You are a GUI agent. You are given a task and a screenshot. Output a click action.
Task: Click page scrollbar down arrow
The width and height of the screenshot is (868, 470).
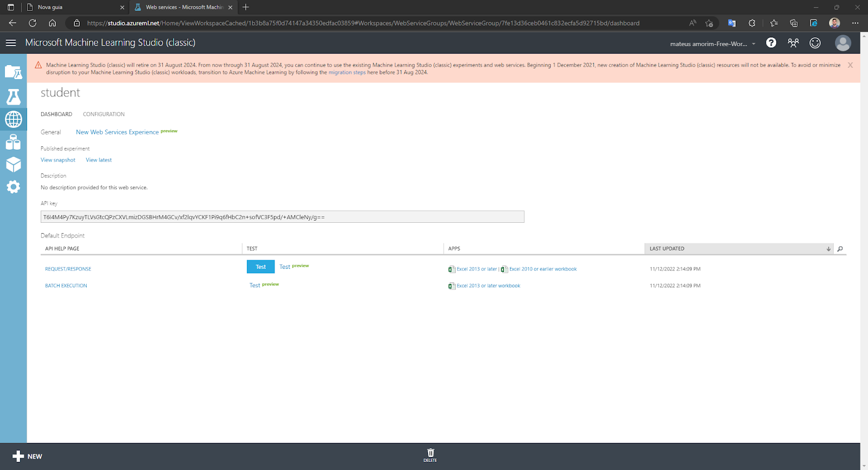pyautogui.click(x=864, y=466)
